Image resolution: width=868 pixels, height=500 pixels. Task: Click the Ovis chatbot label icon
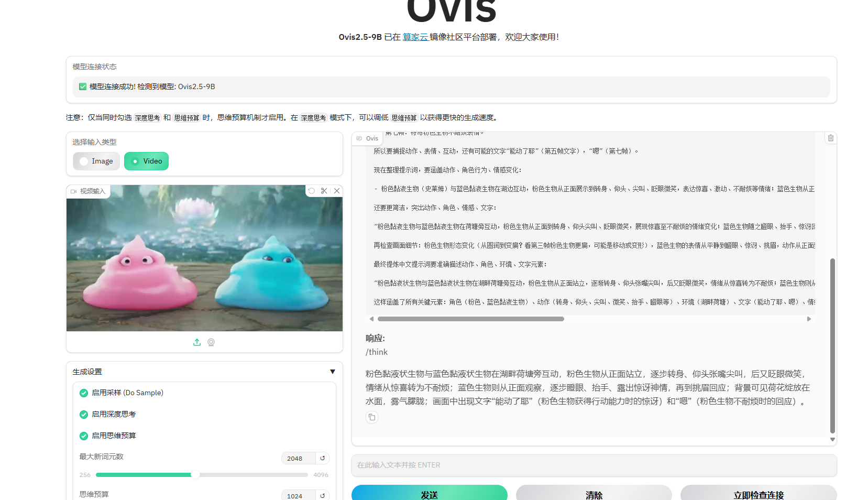(359, 138)
